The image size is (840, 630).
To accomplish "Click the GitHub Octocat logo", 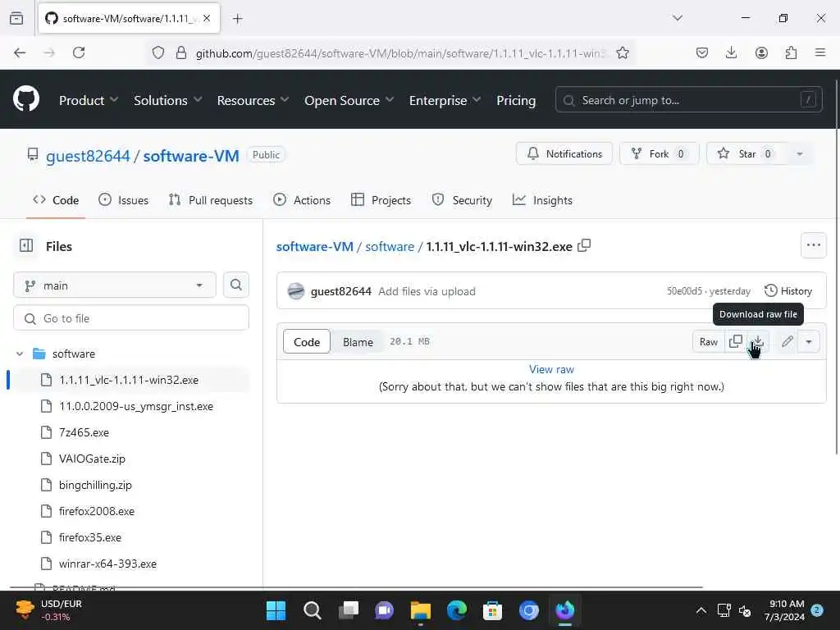I will 26,99.
